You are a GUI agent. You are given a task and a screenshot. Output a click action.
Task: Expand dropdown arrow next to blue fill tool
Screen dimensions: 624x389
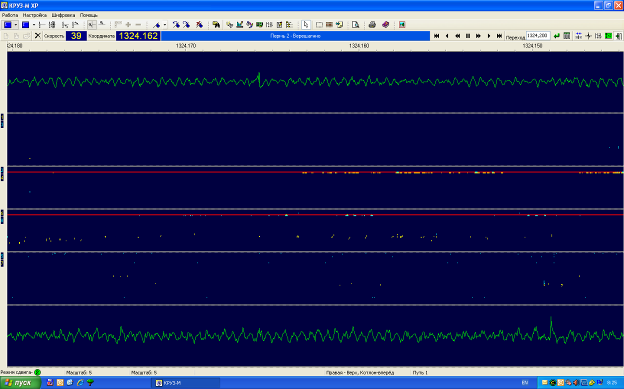(x=165, y=25)
